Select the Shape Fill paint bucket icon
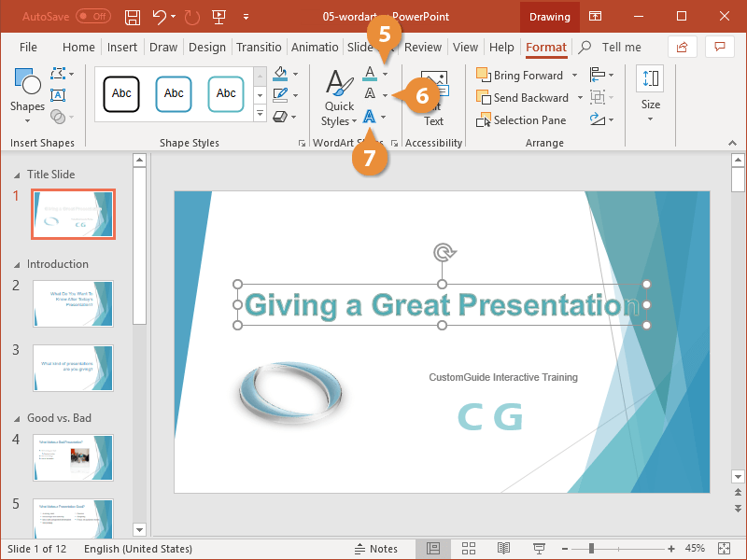This screenshot has height=560, width=747. coord(282,73)
